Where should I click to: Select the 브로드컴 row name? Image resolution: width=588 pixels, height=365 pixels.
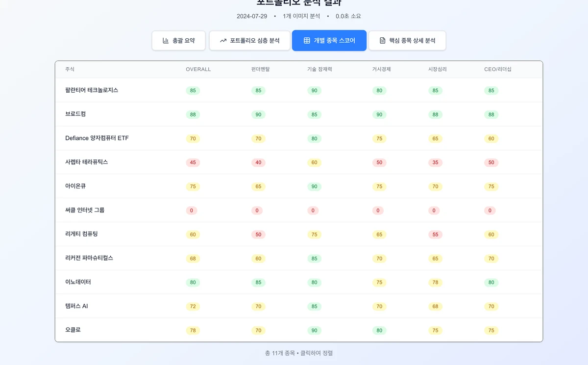75,114
